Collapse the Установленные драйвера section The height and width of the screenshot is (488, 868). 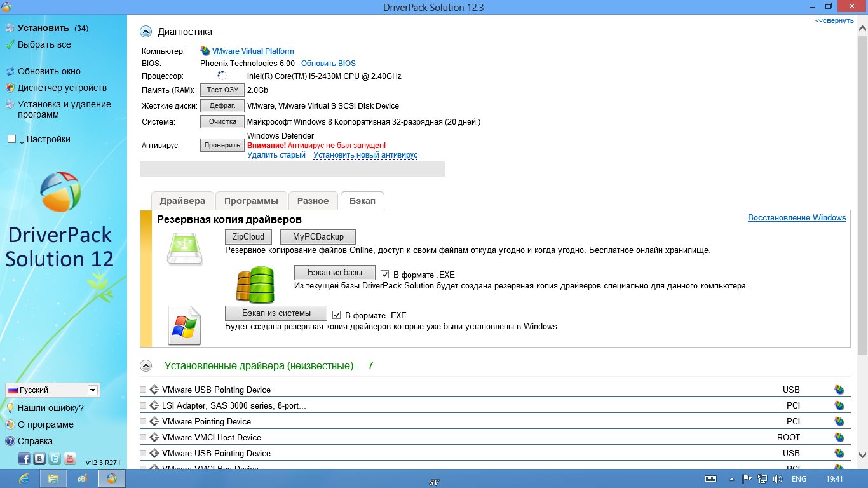(x=146, y=366)
